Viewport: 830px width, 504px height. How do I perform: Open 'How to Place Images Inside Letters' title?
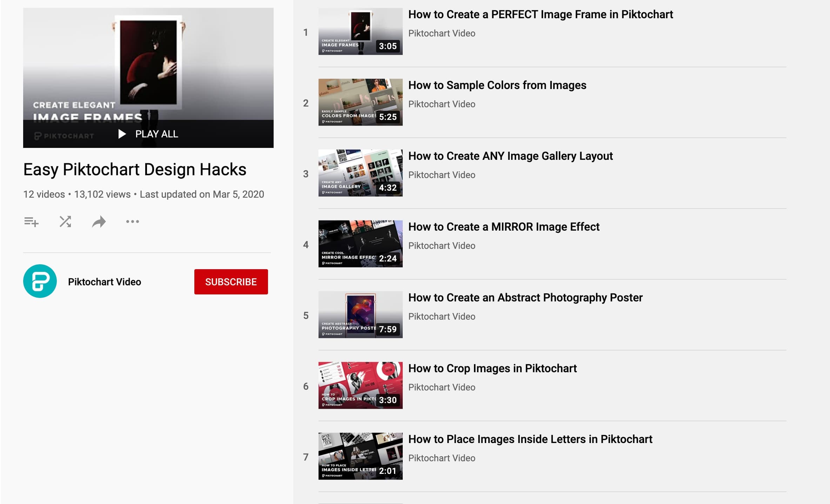(x=530, y=439)
